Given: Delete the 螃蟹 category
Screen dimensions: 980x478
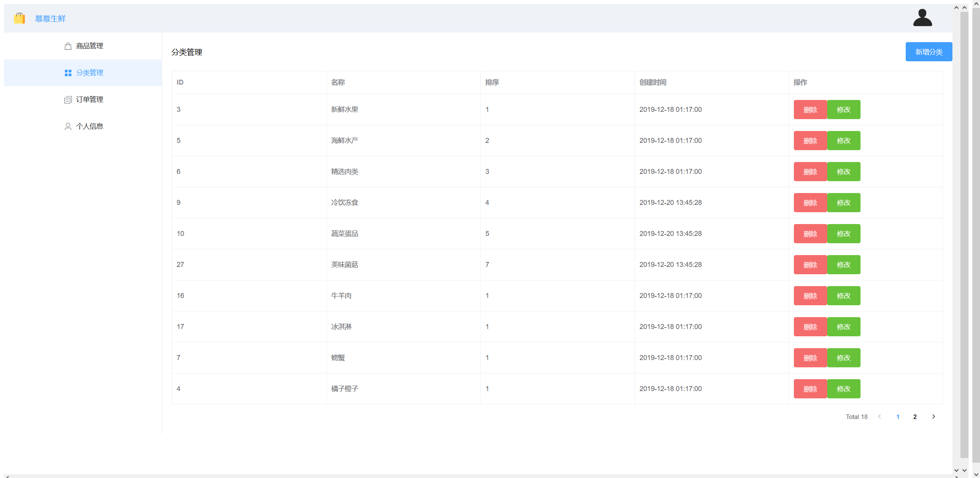Looking at the screenshot, I should (810, 358).
